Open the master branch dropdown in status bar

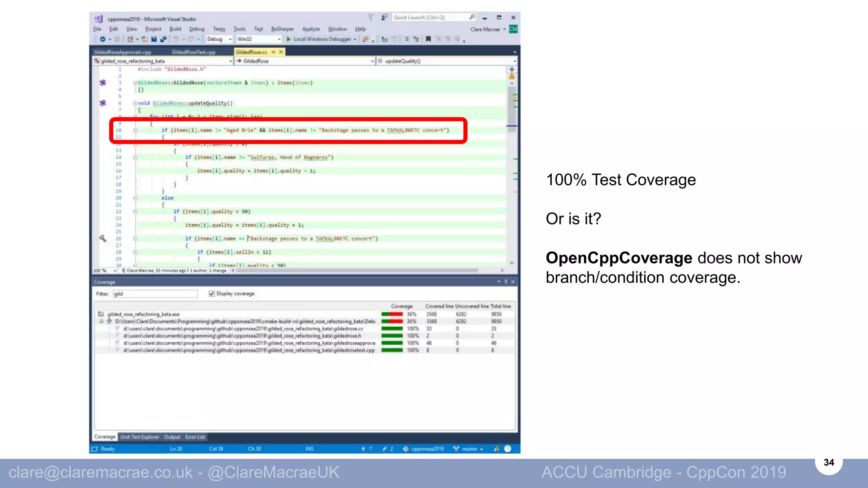tap(468, 449)
